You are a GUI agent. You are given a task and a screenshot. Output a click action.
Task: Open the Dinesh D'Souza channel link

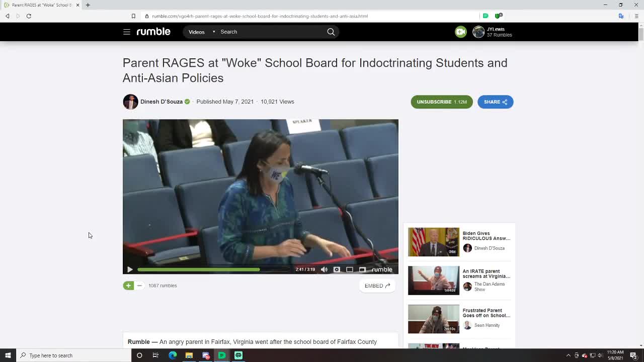(x=162, y=102)
